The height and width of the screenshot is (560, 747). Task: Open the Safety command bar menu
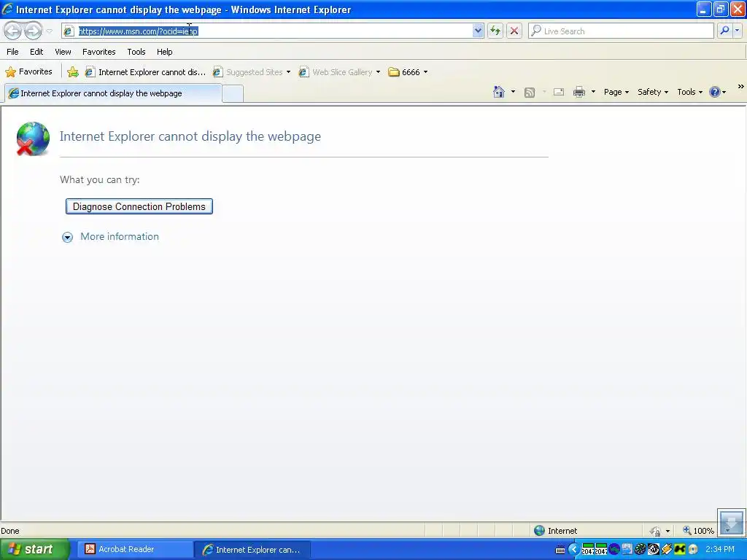(x=653, y=92)
